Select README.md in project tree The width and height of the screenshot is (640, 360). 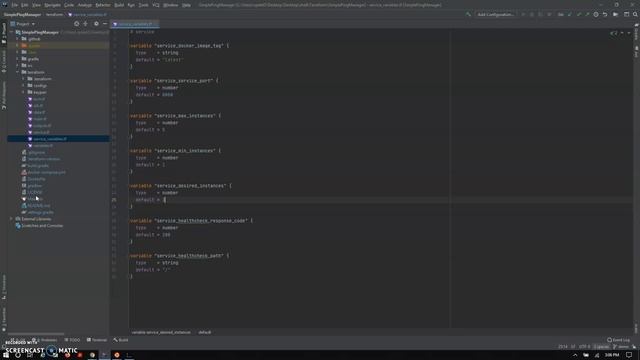click(x=38, y=206)
